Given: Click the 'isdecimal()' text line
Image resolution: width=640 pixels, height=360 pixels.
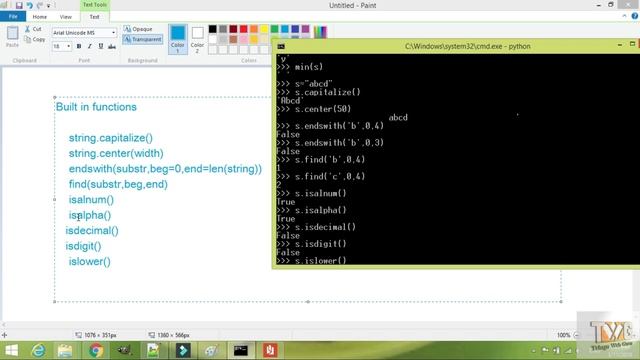Looking at the screenshot, I should click(x=92, y=231).
